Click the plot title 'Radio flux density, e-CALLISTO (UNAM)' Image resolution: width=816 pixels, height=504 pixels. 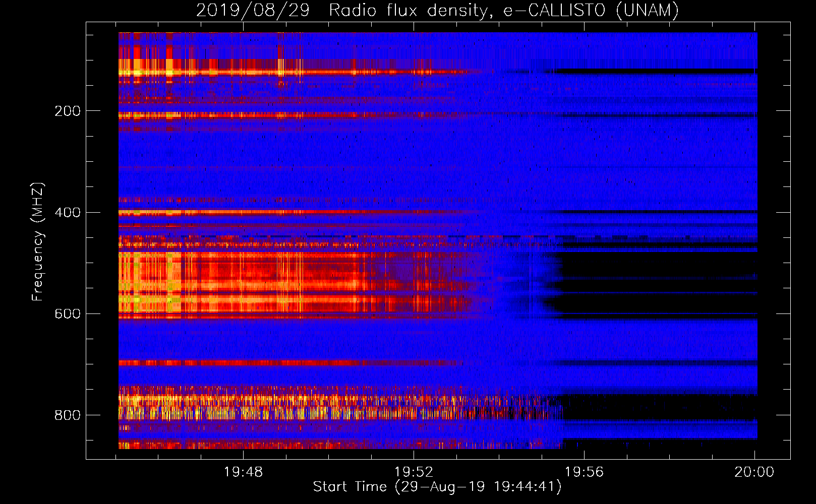[504, 10]
